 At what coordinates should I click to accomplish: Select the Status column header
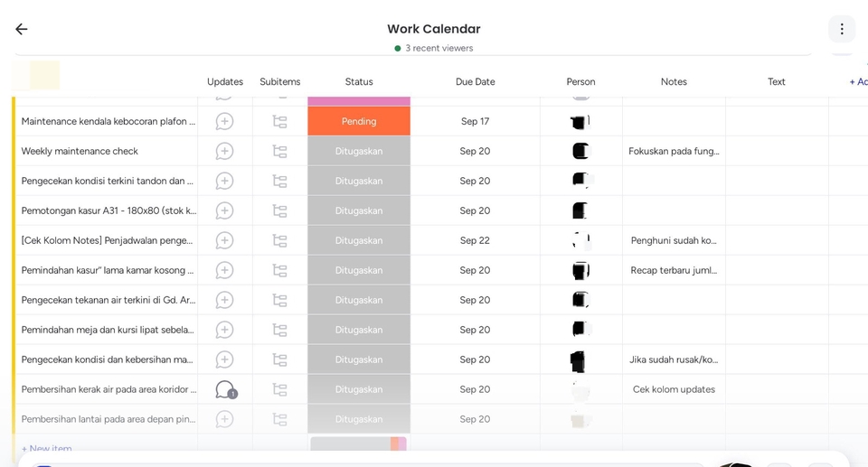tap(359, 81)
